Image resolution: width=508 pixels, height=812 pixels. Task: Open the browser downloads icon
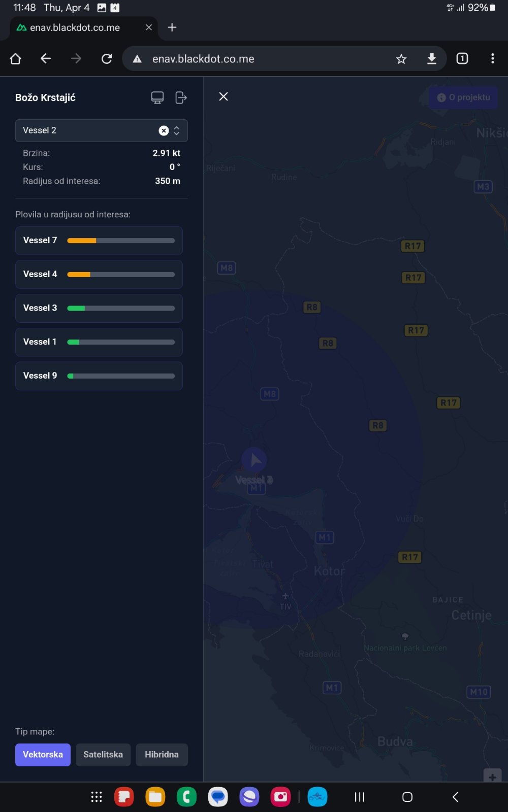(431, 59)
